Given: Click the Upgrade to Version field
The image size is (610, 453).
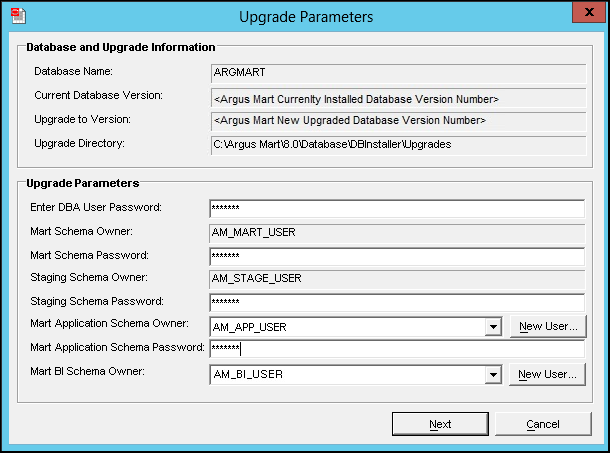Looking at the screenshot, I should (398, 121).
